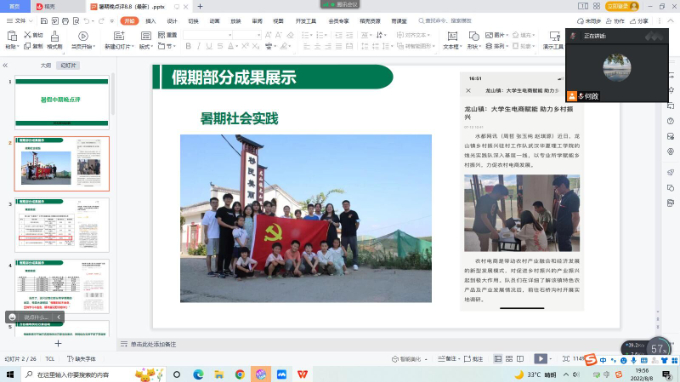Viewport: 680px width, 382px height.
Task: Click the fit-to-window zoom icon
Action: point(566,359)
